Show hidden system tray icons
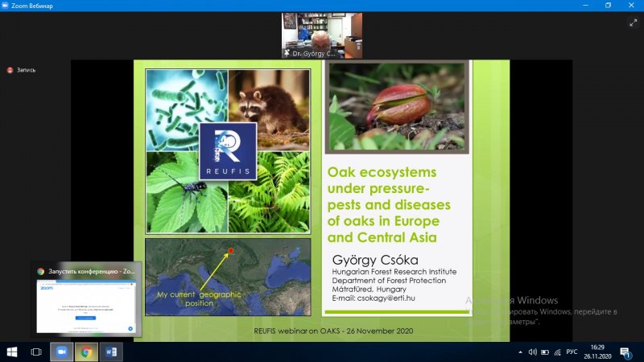The height and width of the screenshot is (362, 644). pos(520,352)
